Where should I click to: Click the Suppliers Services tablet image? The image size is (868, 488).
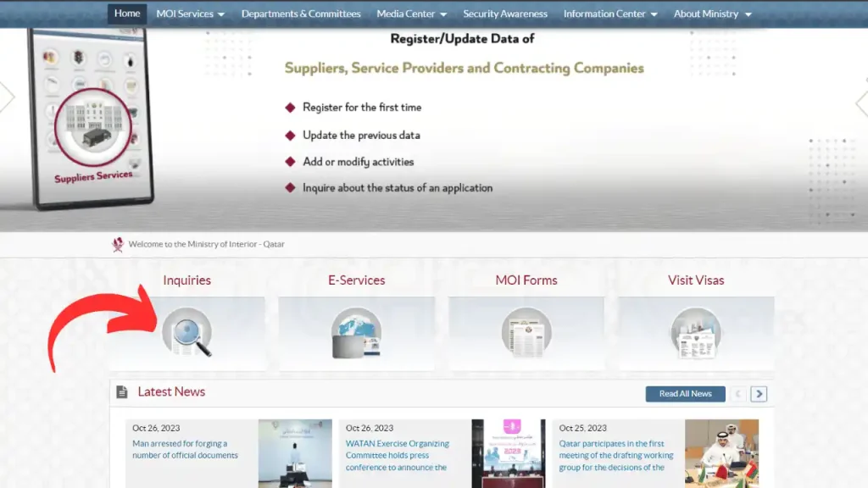point(92,118)
